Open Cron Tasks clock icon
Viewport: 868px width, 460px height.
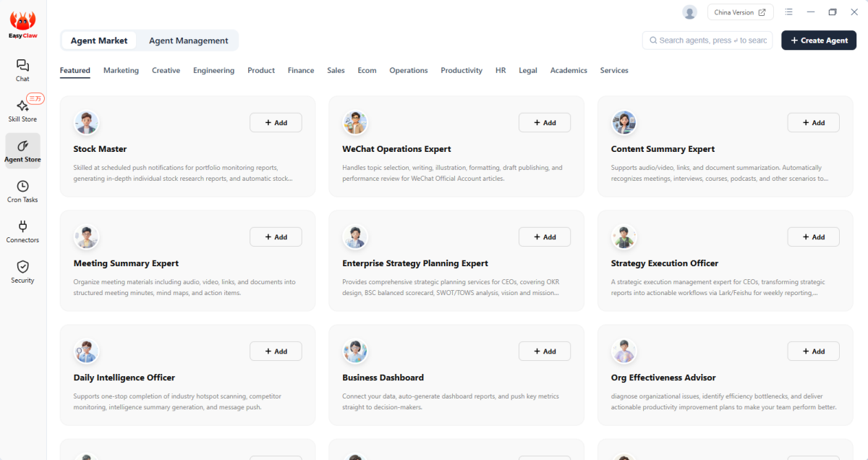point(22,187)
